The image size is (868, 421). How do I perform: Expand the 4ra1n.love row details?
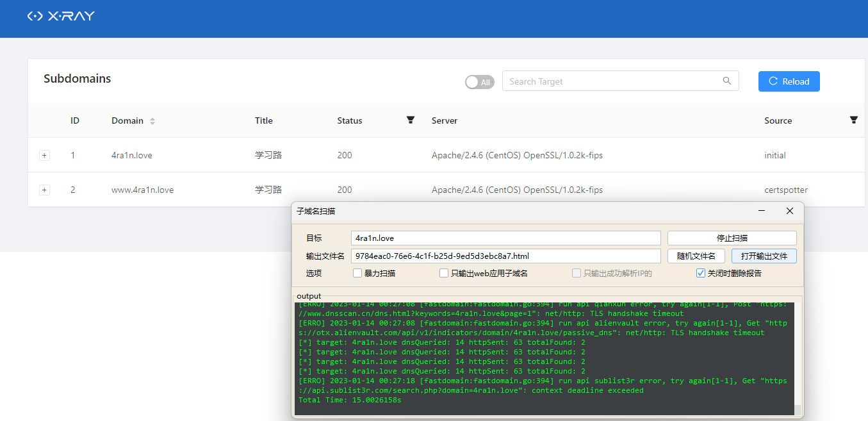click(44, 155)
